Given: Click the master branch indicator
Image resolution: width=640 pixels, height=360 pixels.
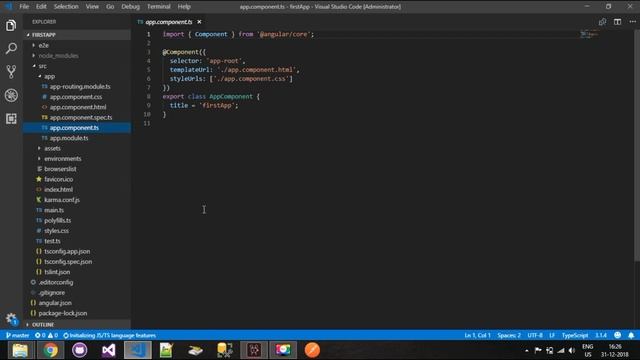Looking at the screenshot, I should (18, 335).
